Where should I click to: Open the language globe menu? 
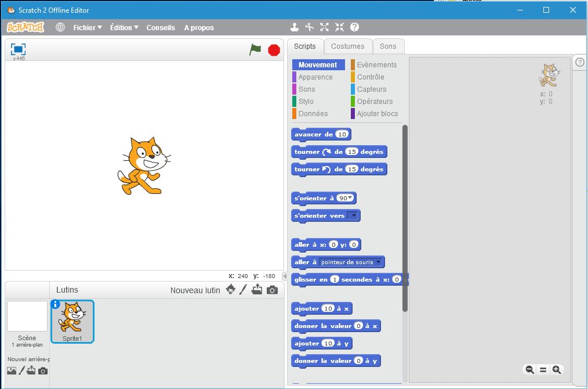(60, 27)
